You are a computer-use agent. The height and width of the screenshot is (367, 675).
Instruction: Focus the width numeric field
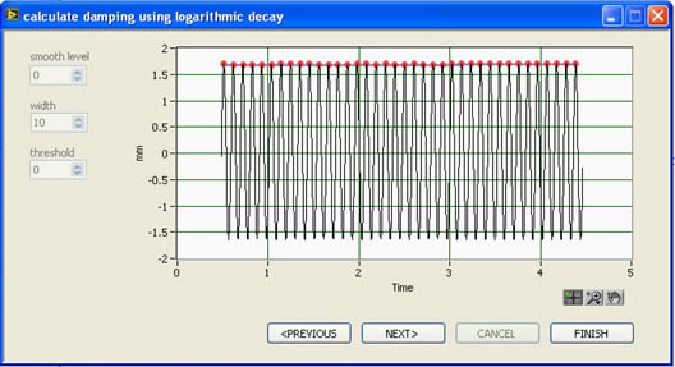(51, 123)
